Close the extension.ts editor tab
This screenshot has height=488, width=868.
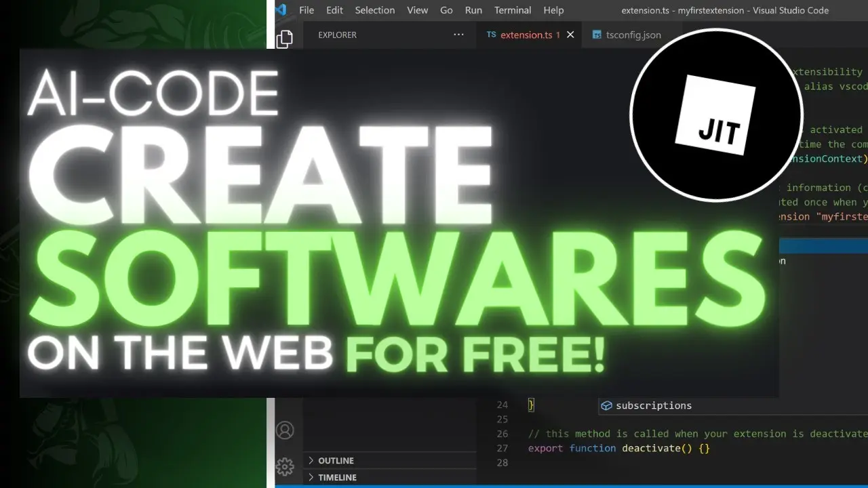570,35
